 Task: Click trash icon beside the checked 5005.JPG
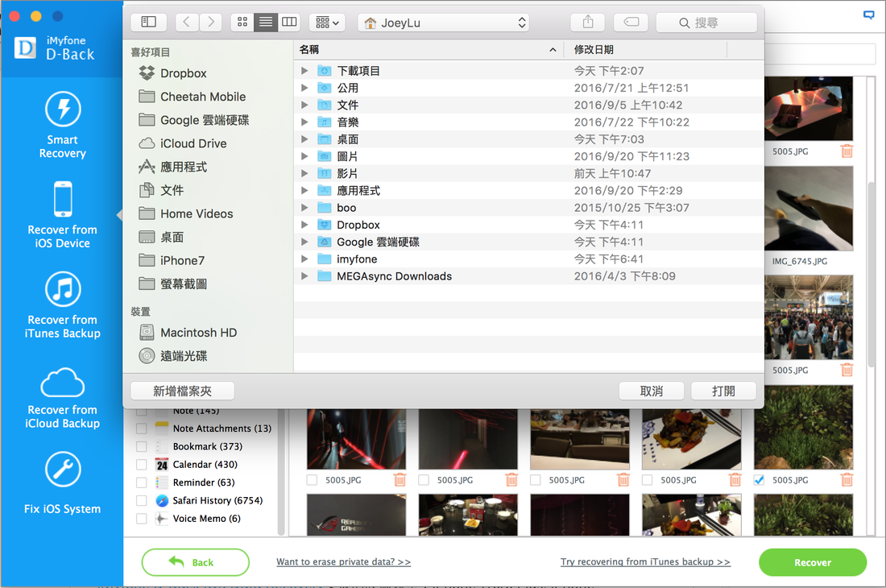point(847,479)
